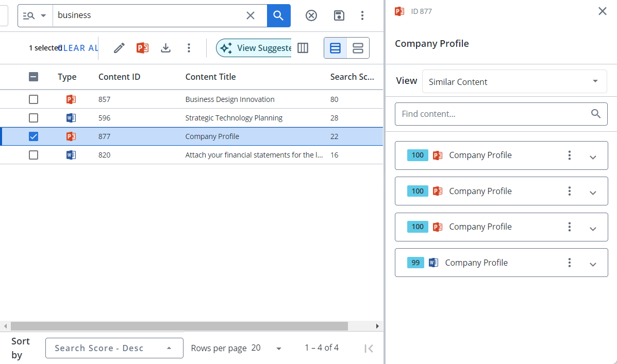This screenshot has width=617, height=364.
Task: Sort by the Type column header
Action: pos(67,77)
